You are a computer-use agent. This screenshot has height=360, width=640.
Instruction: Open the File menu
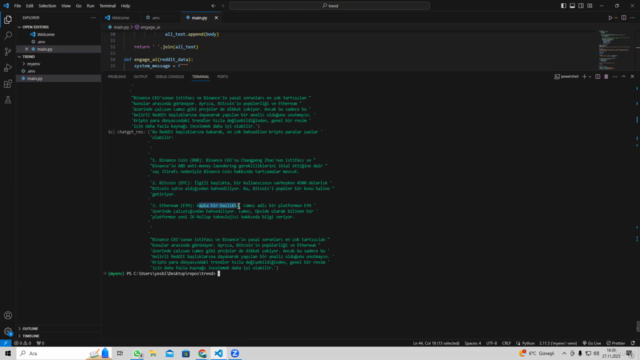click(x=17, y=6)
